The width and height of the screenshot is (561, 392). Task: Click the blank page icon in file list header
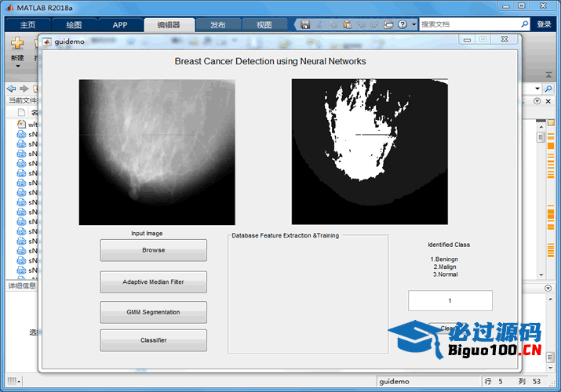click(21, 113)
